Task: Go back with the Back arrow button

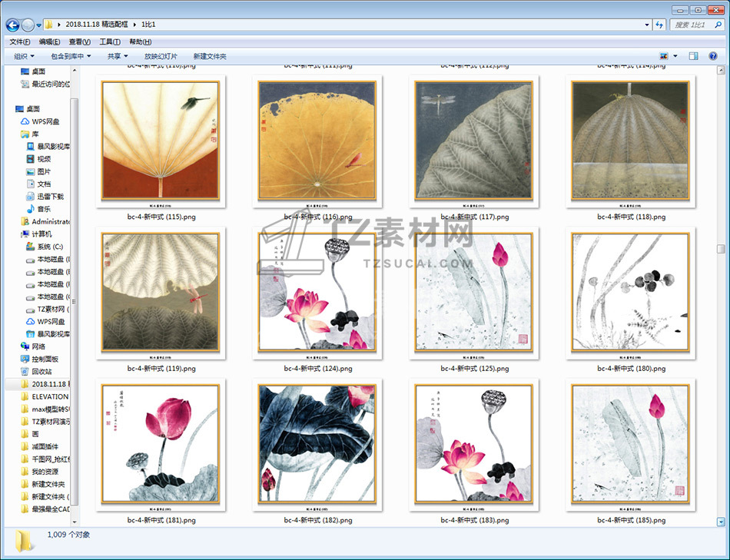Action: [x=12, y=25]
